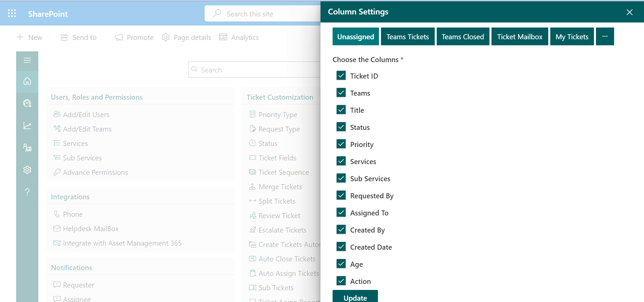Click the Status clock icon
The height and width of the screenshot is (302, 644).
(x=253, y=143)
